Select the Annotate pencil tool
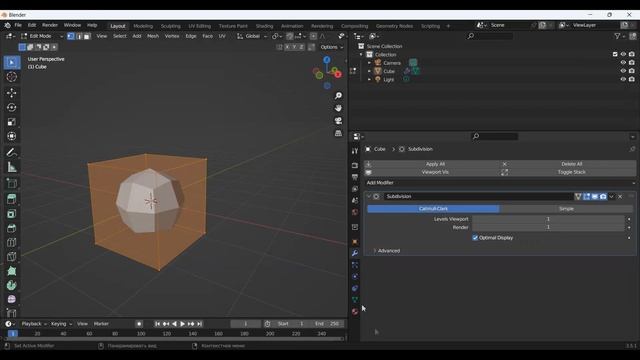Screen dimensions: 640x360 [x=11, y=152]
